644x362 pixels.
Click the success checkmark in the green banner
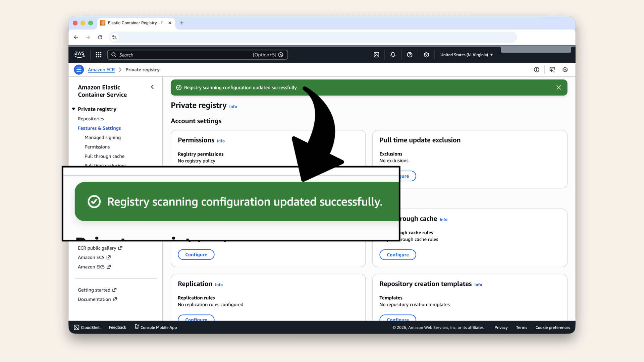178,87
